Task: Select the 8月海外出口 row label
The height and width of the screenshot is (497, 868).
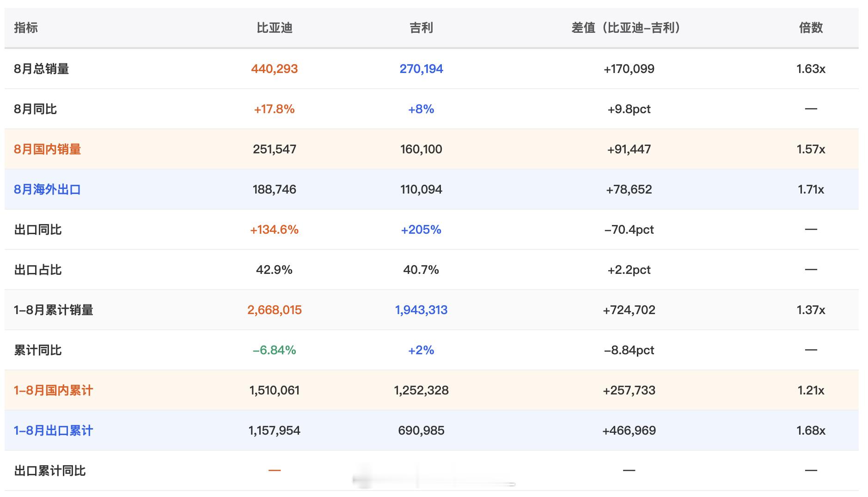Action: click(x=48, y=189)
